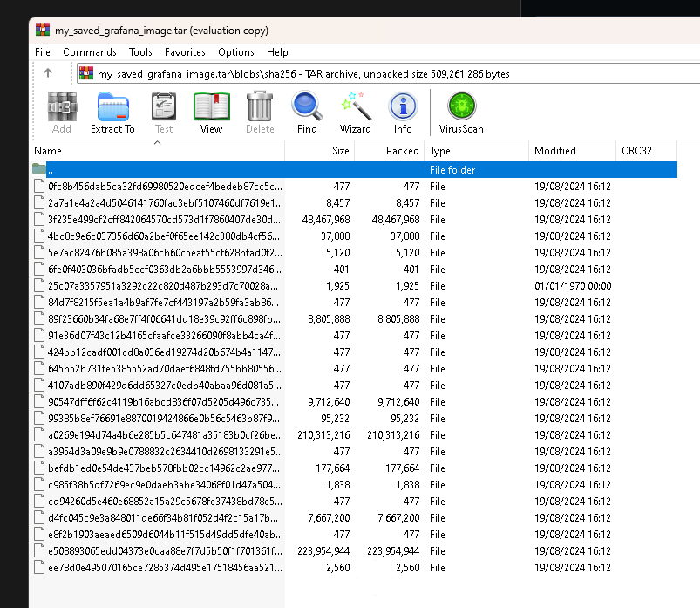Select file 91e36d07f43c12b4165cfaafce332...
700x608 pixels.
164,336
